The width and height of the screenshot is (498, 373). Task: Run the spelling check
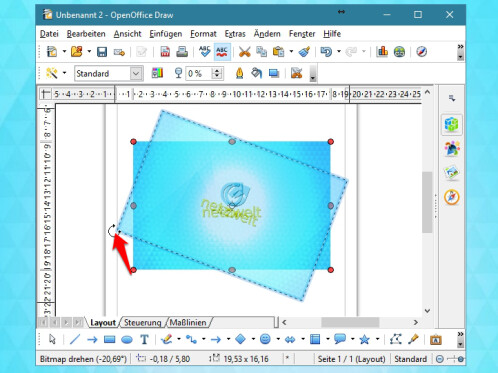[204, 52]
